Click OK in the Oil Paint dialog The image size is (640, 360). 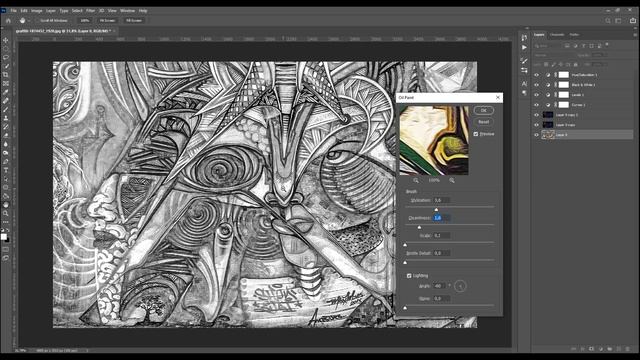tap(484, 111)
